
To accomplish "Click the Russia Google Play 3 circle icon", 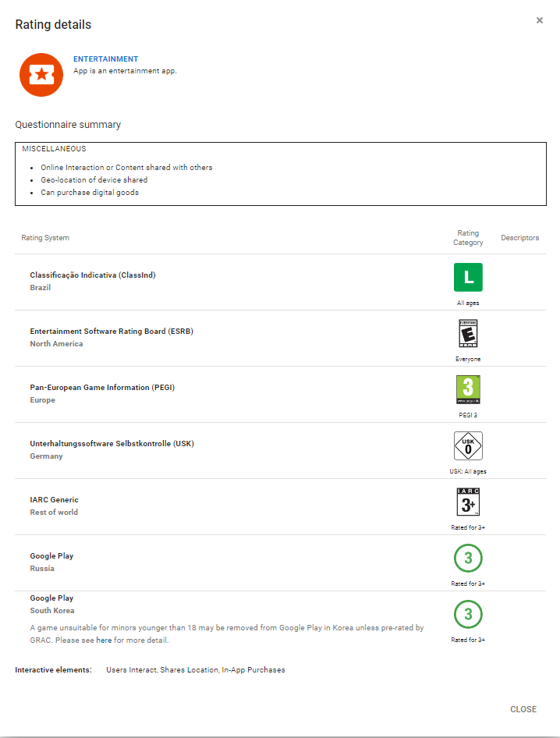I will [468, 559].
